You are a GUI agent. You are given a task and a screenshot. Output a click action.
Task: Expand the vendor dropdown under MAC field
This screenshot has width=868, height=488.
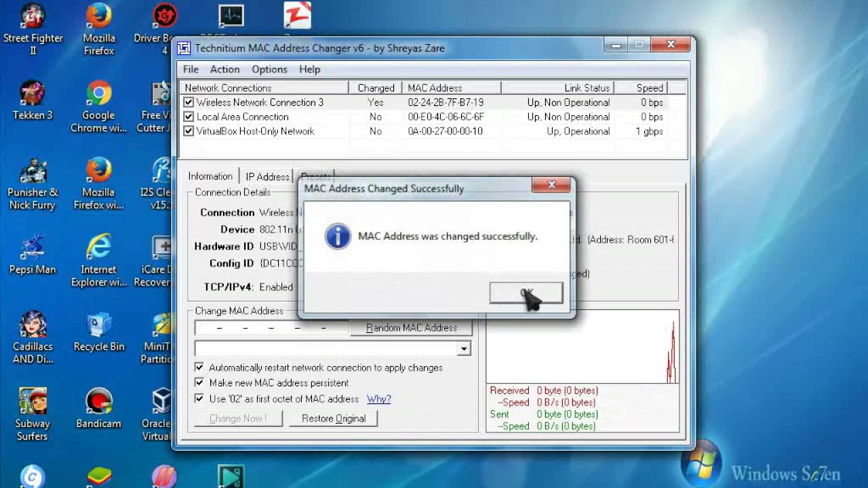coord(463,348)
